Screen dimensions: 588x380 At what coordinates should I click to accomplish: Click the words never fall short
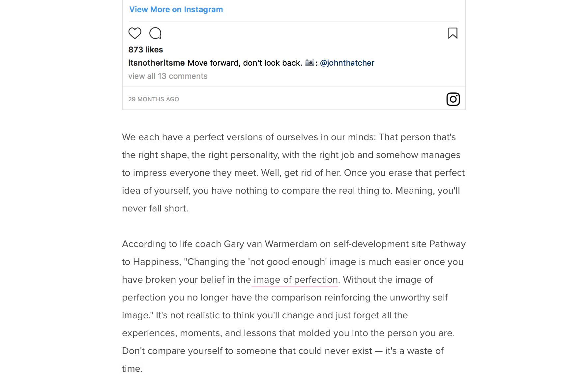coord(155,208)
